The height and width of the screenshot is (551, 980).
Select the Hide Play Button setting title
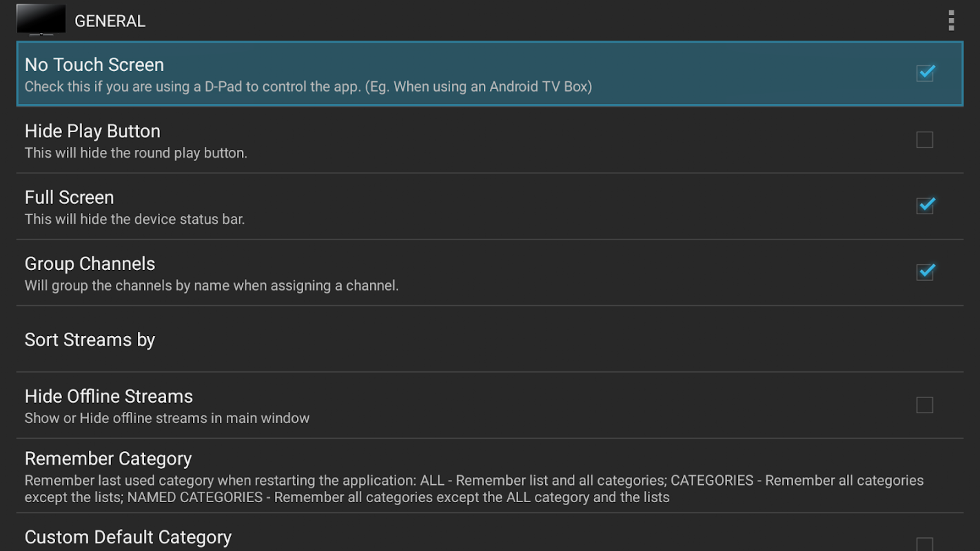(x=92, y=131)
